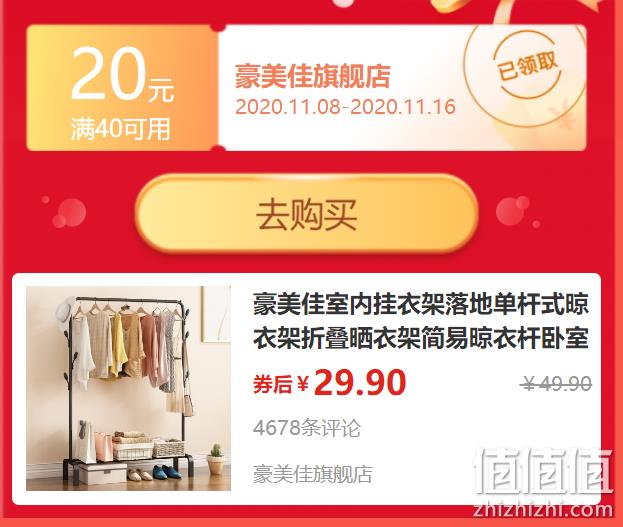This screenshot has height=527, width=623.
Task: Select the 29.90 discounted price
Action: [360, 383]
